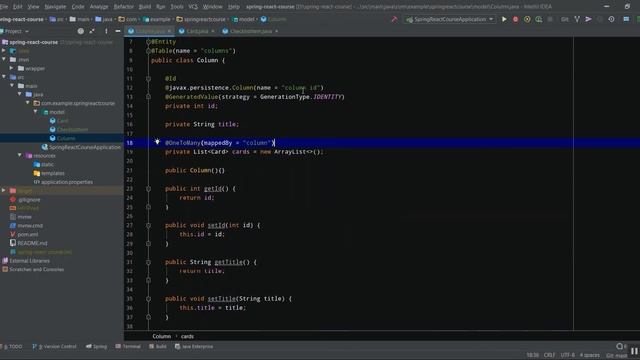Click the light bulb quick-fix icon on line 18
The image size is (640, 360).
pos(157,142)
